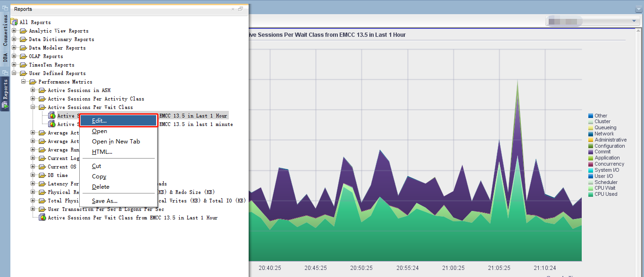Screen dimensions: 644x277
Task: Expand the Latency For node
Action: 33,184
